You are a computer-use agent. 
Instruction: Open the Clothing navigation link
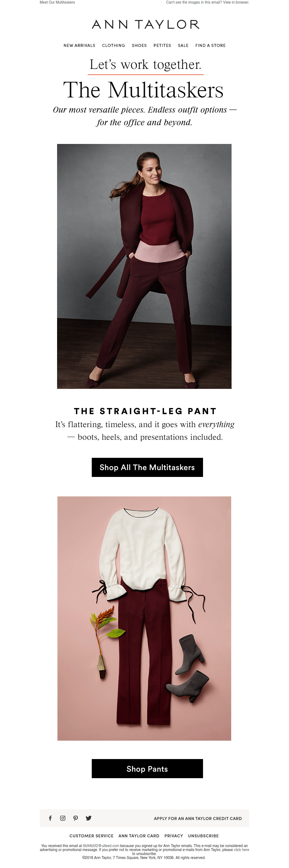coord(113,45)
